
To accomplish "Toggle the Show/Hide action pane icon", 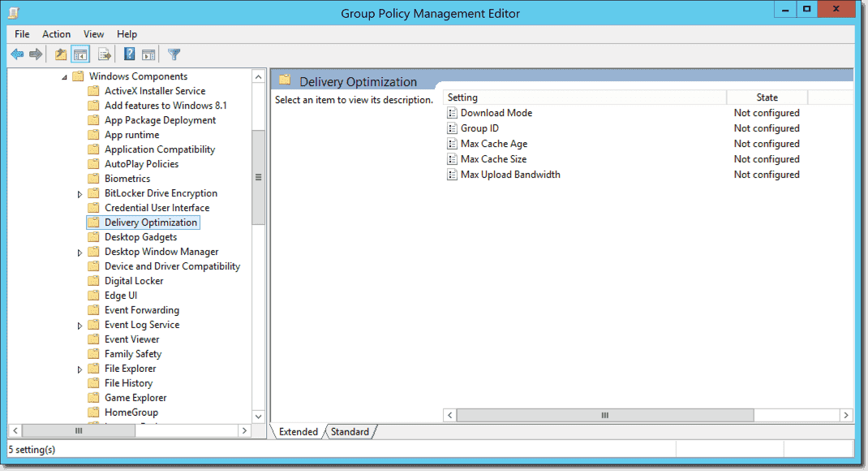I will 148,54.
